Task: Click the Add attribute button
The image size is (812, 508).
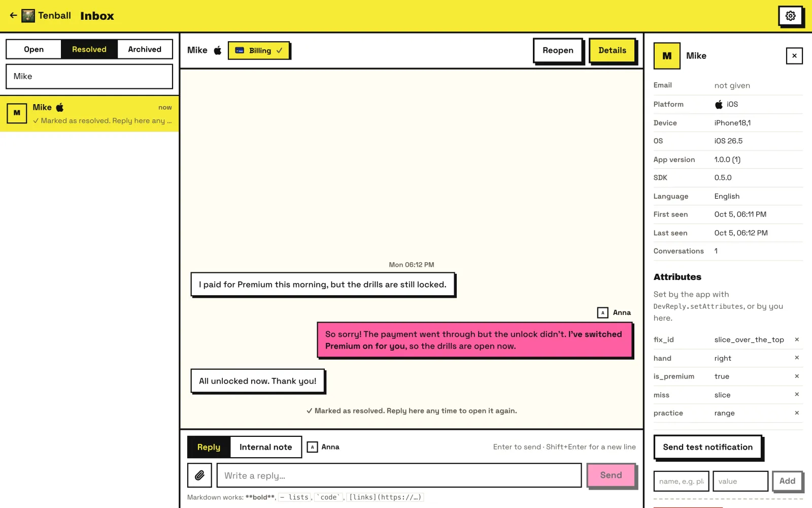Action: 787,481
